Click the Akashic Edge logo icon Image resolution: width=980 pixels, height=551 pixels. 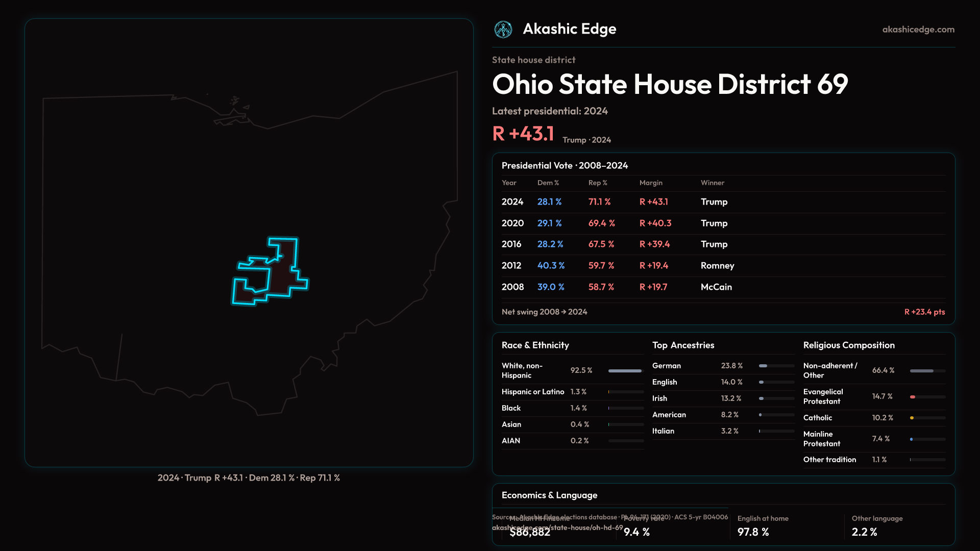pyautogui.click(x=503, y=30)
